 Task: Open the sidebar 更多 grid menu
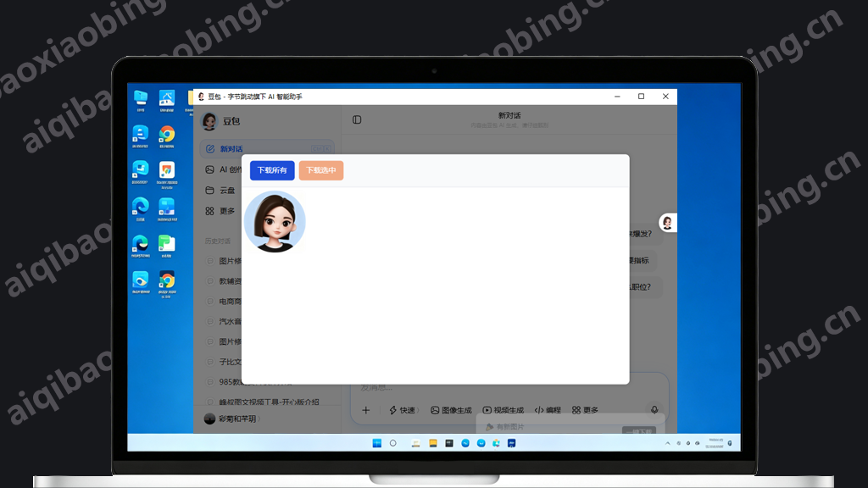coord(220,211)
